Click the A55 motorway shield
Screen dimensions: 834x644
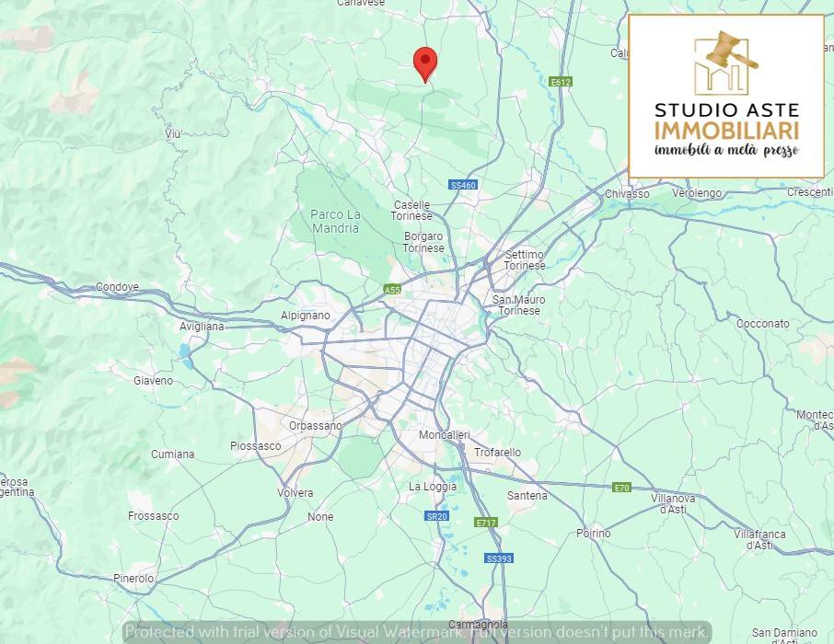(392, 290)
